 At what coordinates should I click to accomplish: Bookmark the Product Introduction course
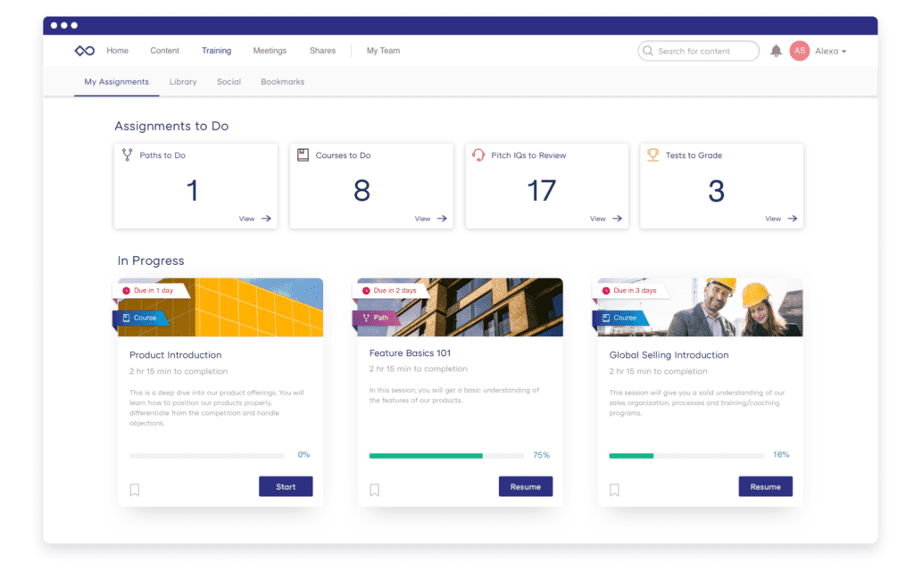pyautogui.click(x=135, y=490)
